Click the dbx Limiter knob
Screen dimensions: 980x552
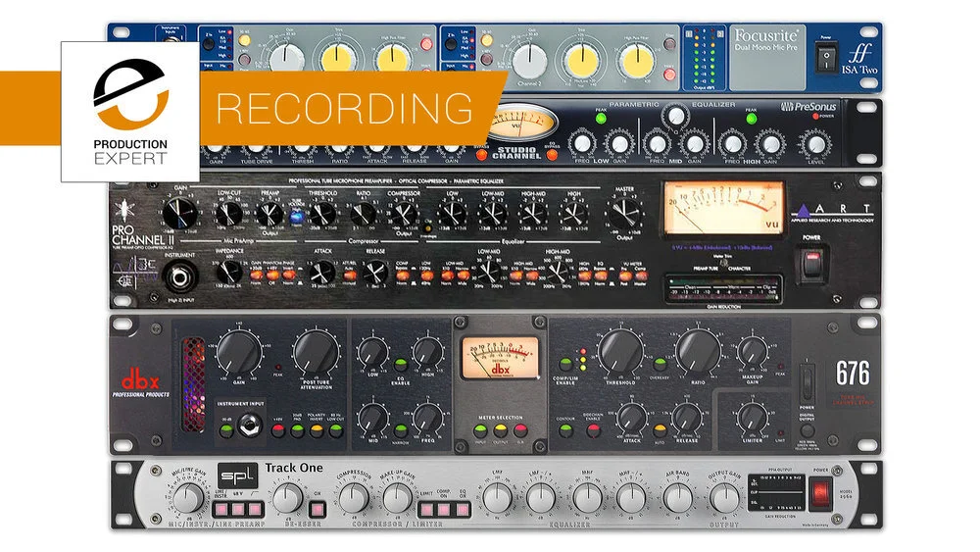(753, 418)
